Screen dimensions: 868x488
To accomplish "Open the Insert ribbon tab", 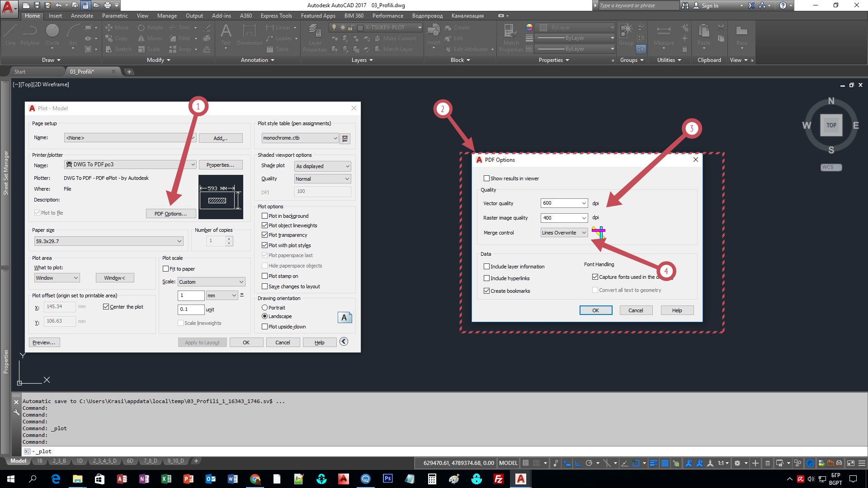I will (55, 16).
